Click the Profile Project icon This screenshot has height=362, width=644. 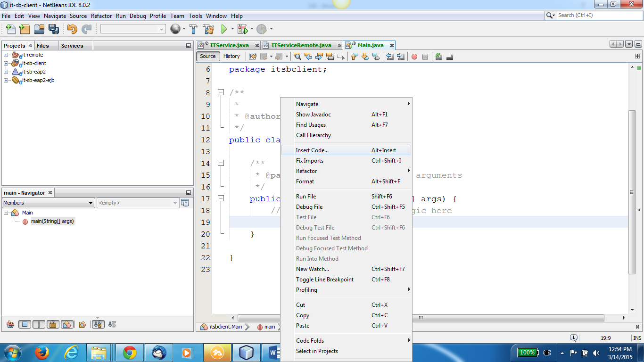click(x=262, y=29)
